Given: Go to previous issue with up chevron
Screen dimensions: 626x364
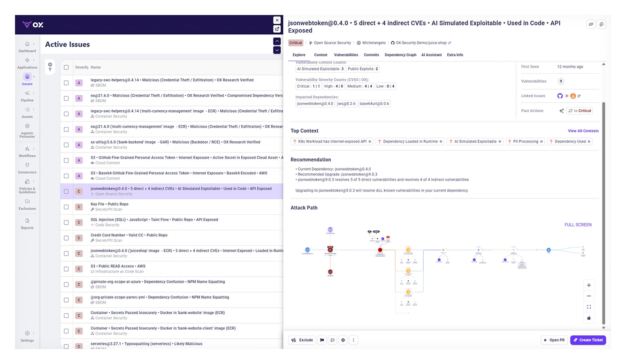Looking at the screenshot, I should 277,42.
